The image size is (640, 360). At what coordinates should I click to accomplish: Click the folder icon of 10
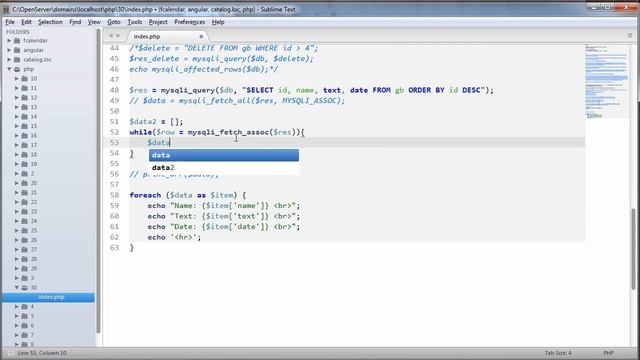point(24,78)
